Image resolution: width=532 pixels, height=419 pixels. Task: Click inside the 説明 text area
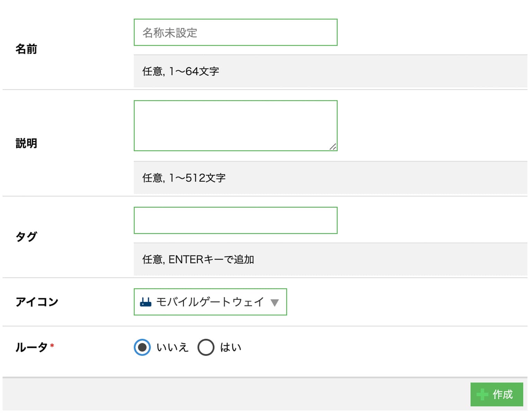236,126
